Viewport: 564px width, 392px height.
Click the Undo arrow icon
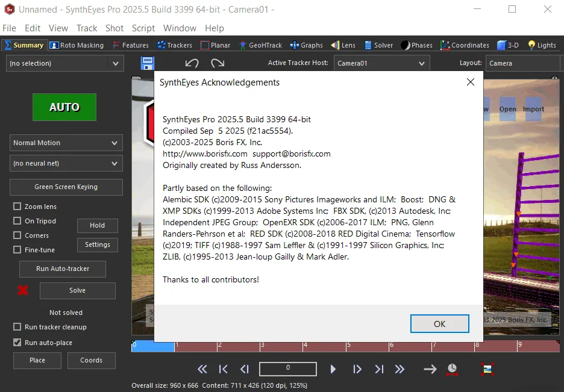point(192,63)
